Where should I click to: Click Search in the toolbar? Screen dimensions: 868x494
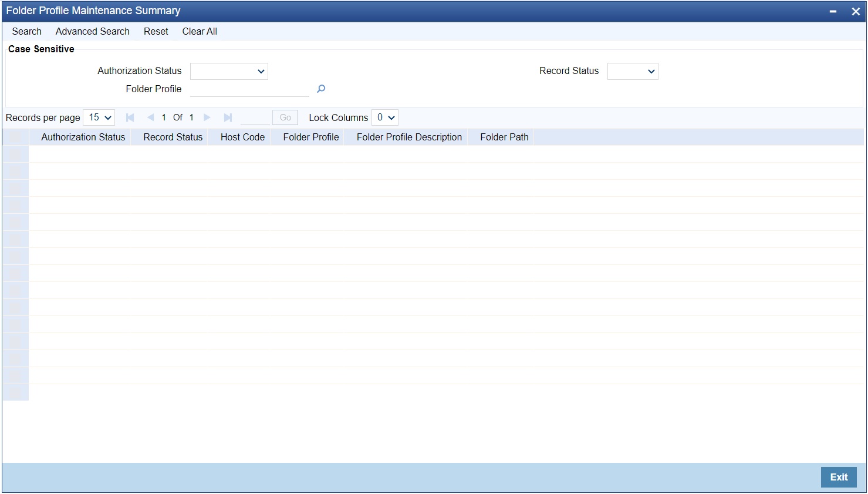(x=27, y=32)
